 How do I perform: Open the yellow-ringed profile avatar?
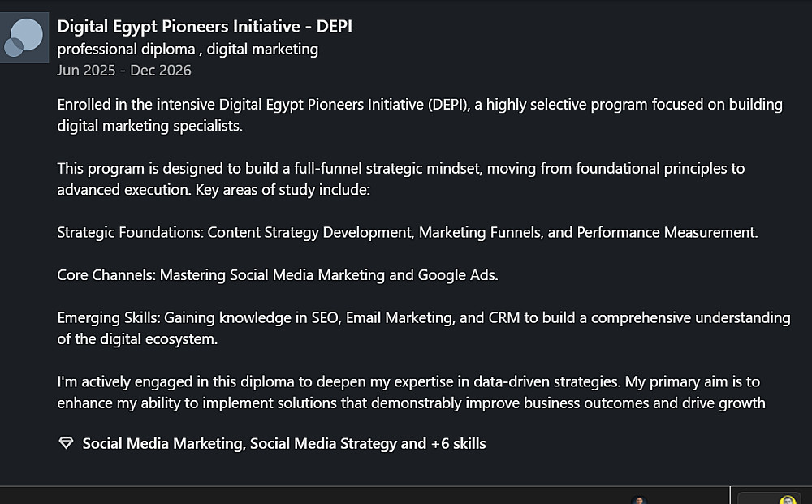787,501
